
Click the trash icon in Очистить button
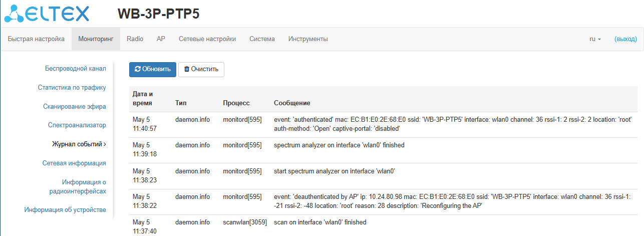pyautogui.click(x=187, y=69)
